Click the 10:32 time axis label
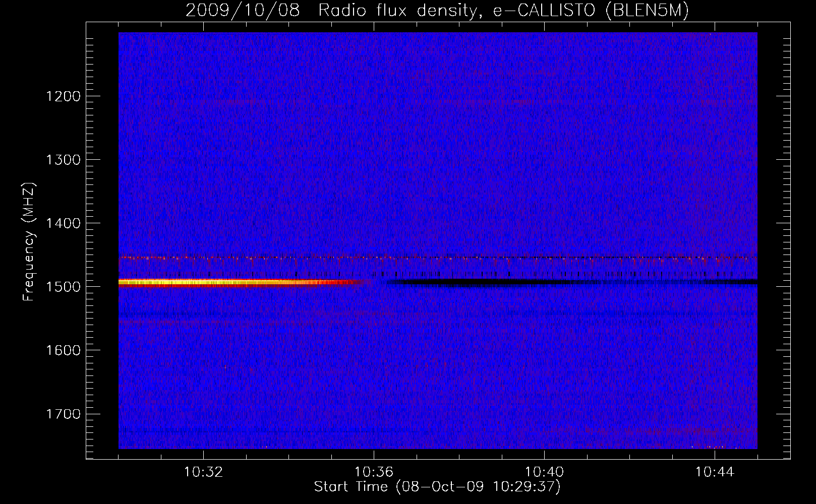This screenshot has height=504, width=816. (203, 472)
